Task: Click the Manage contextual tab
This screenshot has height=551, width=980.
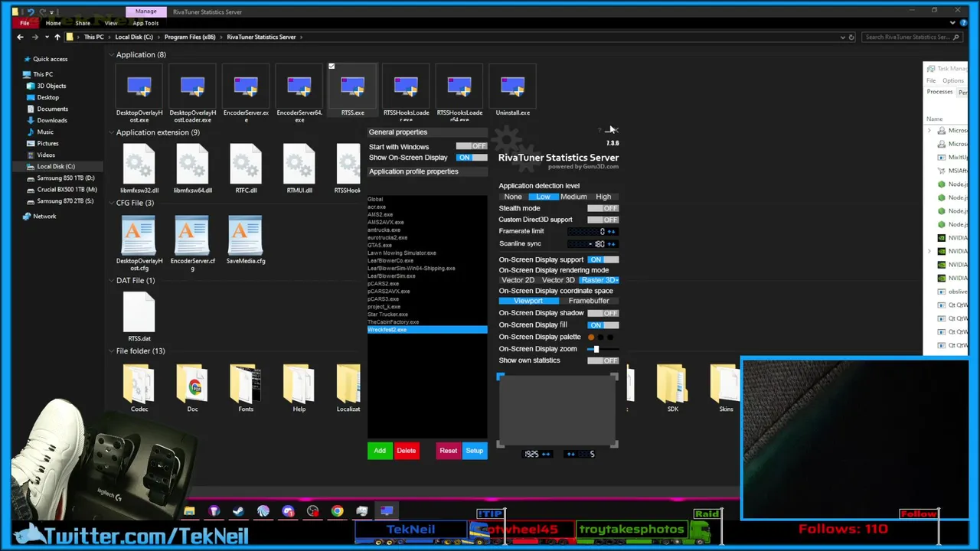Action: (x=145, y=11)
